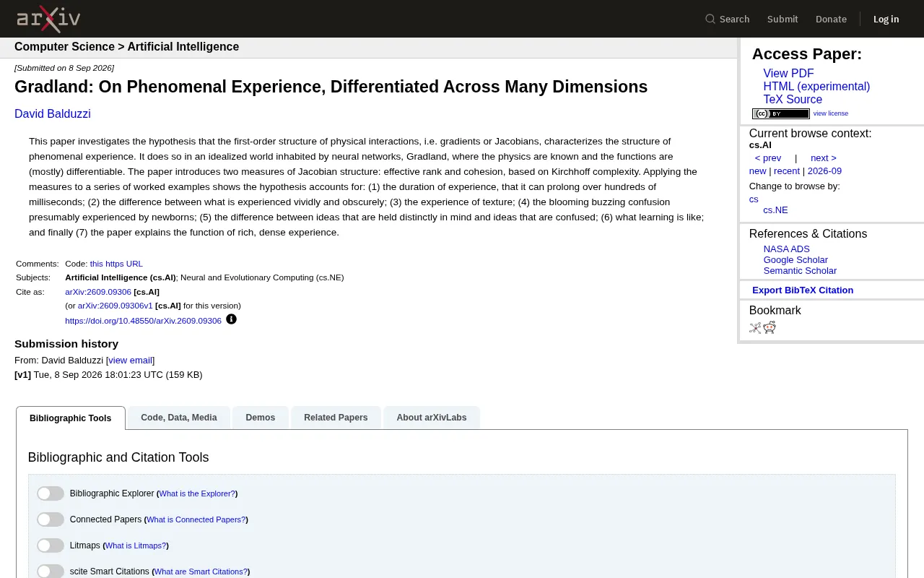Open 'What are Smart Citations?' link
The width and height of the screenshot is (924, 578).
pos(201,571)
